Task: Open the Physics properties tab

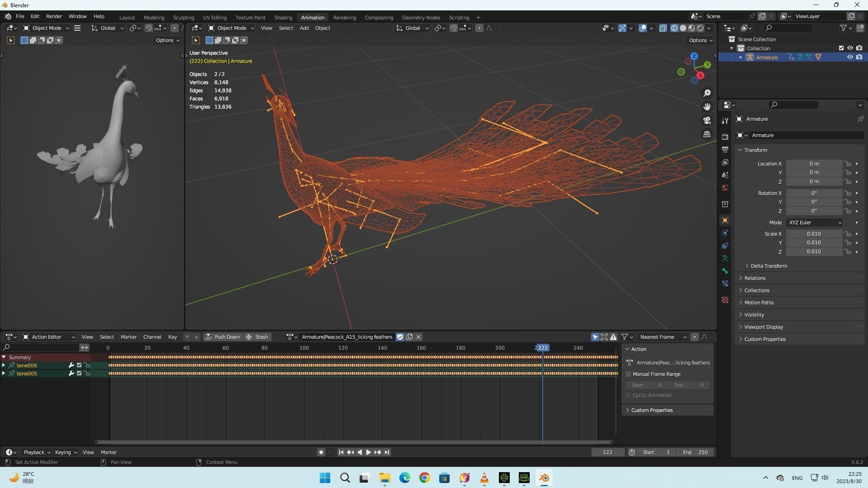Action: (x=725, y=233)
